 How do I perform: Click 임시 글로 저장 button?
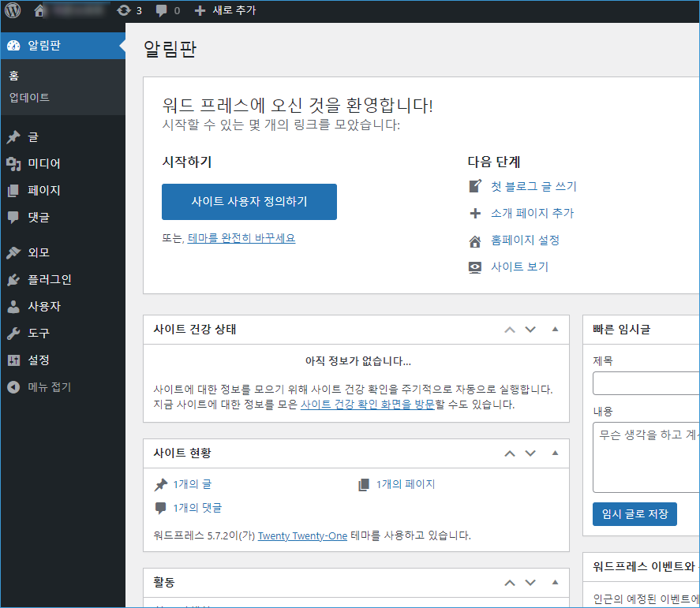click(634, 514)
